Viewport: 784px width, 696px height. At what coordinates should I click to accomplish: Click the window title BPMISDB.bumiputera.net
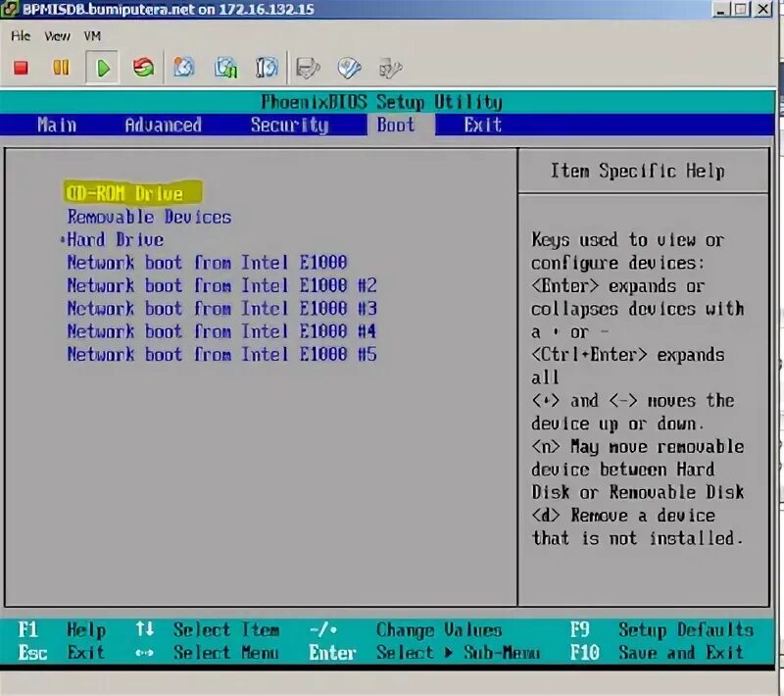point(169,9)
